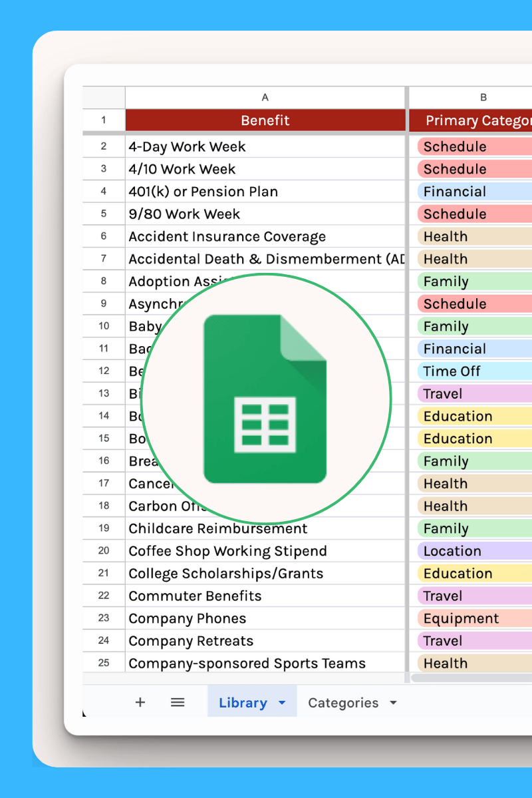The width and height of the screenshot is (532, 798).
Task: Open Travel chip in row 24
Action: pos(475,640)
